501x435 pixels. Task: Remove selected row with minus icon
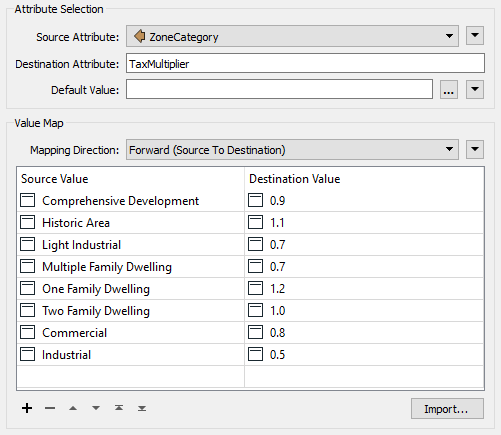coord(50,408)
